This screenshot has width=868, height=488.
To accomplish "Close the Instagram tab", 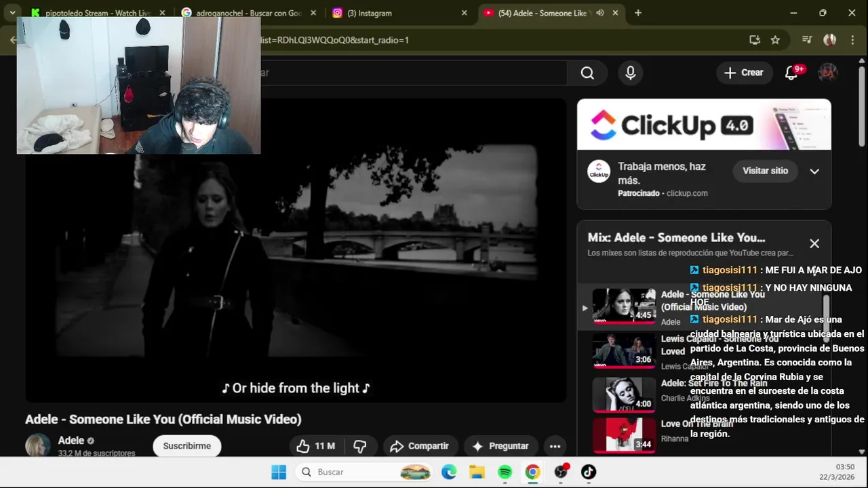I will point(464,13).
